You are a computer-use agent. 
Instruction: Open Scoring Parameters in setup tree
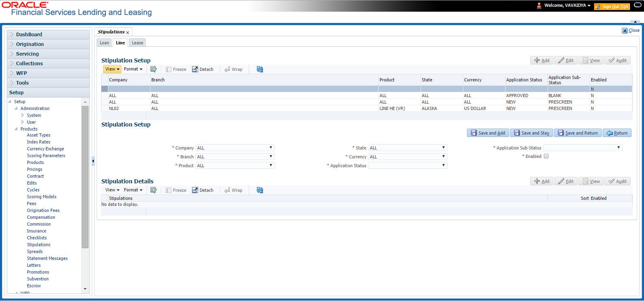pyautogui.click(x=46, y=156)
